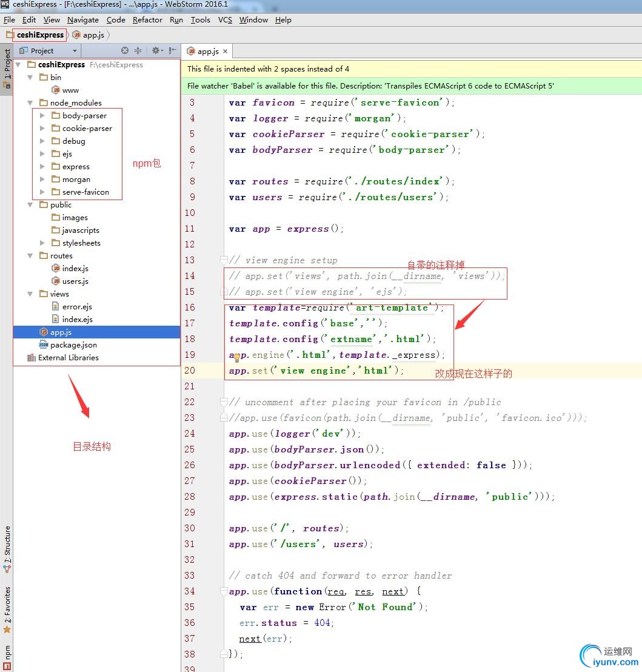Collapse the views folder
This screenshot has width=642, height=672.
tap(30, 294)
